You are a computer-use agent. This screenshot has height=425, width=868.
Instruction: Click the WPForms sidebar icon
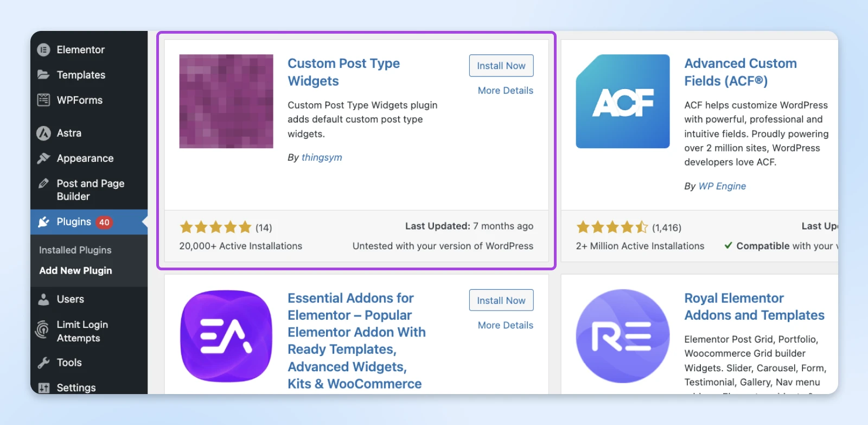click(x=43, y=100)
